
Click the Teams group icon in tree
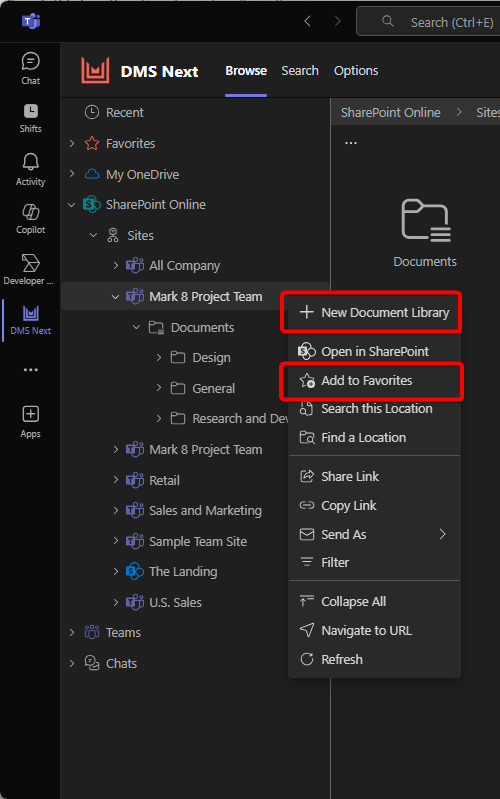click(92, 632)
